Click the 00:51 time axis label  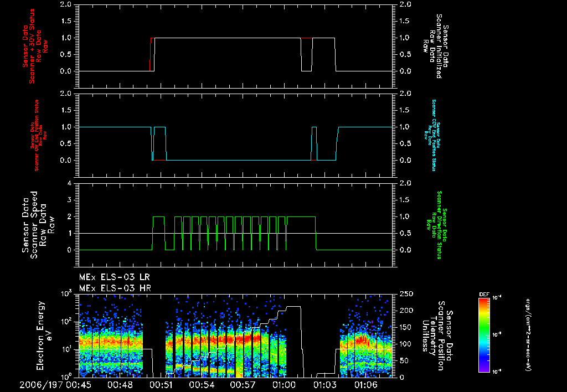161,385
